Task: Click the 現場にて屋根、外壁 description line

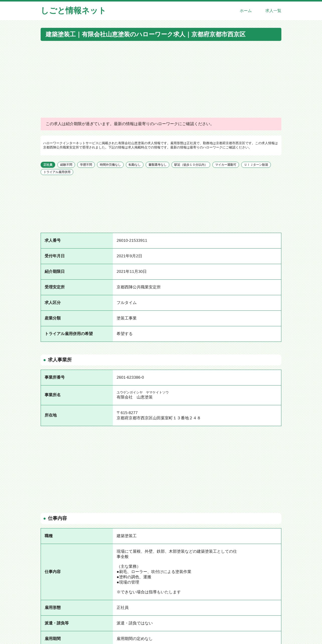Action: coord(177,554)
